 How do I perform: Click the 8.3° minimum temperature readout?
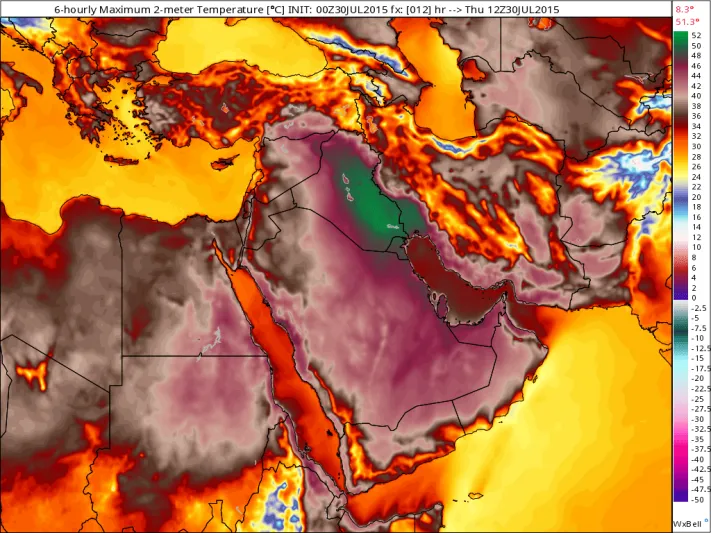point(687,8)
